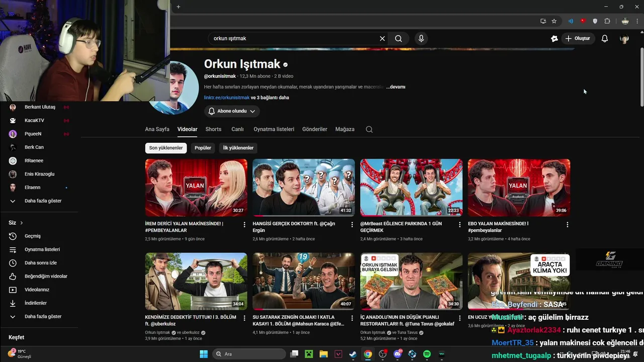Open options menu for İREM DERİCİ video
Viewport: 644px width, 362px height.
tap(245, 225)
